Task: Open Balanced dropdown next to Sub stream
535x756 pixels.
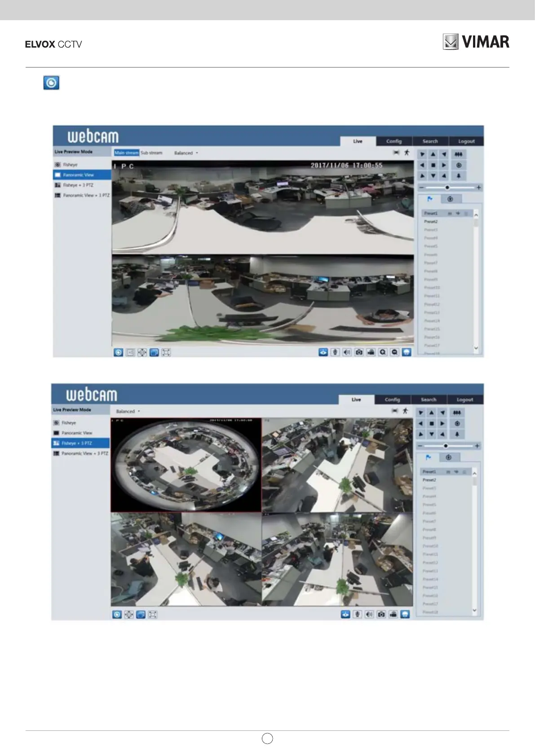Action: point(186,153)
